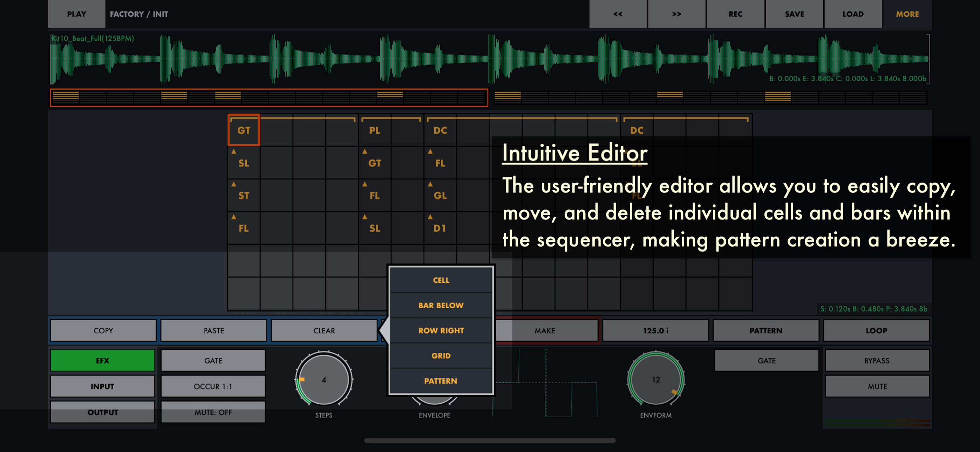Image resolution: width=980 pixels, height=452 pixels.
Task: Click the S: 0.120s B: 0.480s status readout
Action: click(873, 309)
